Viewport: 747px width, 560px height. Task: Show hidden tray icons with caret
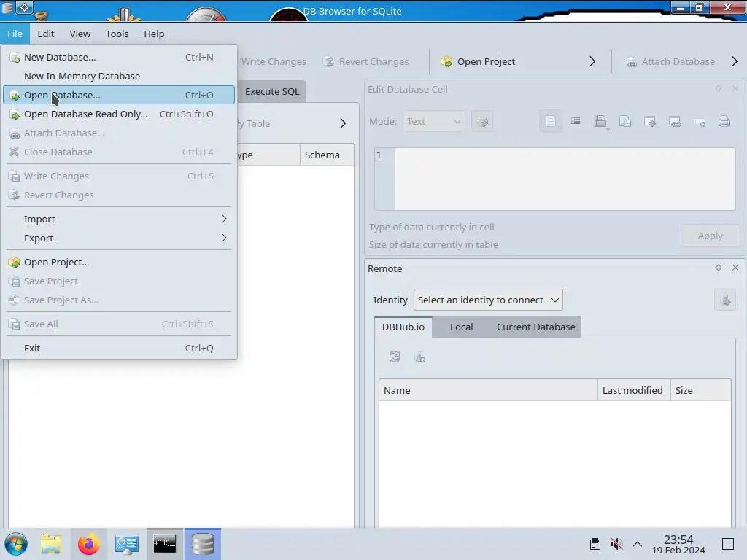pos(638,544)
